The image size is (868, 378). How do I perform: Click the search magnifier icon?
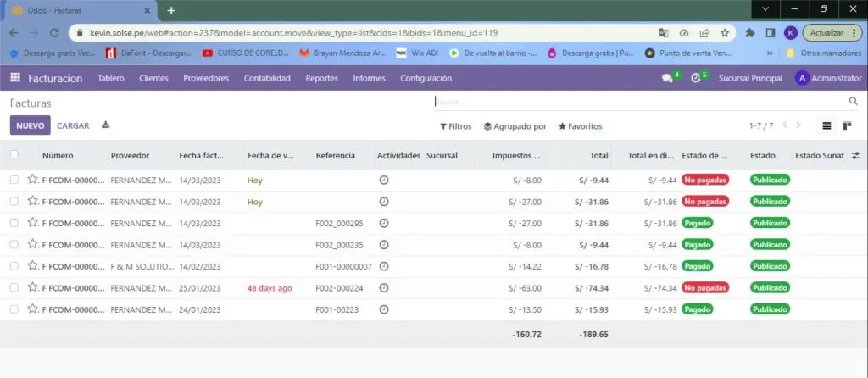853,101
